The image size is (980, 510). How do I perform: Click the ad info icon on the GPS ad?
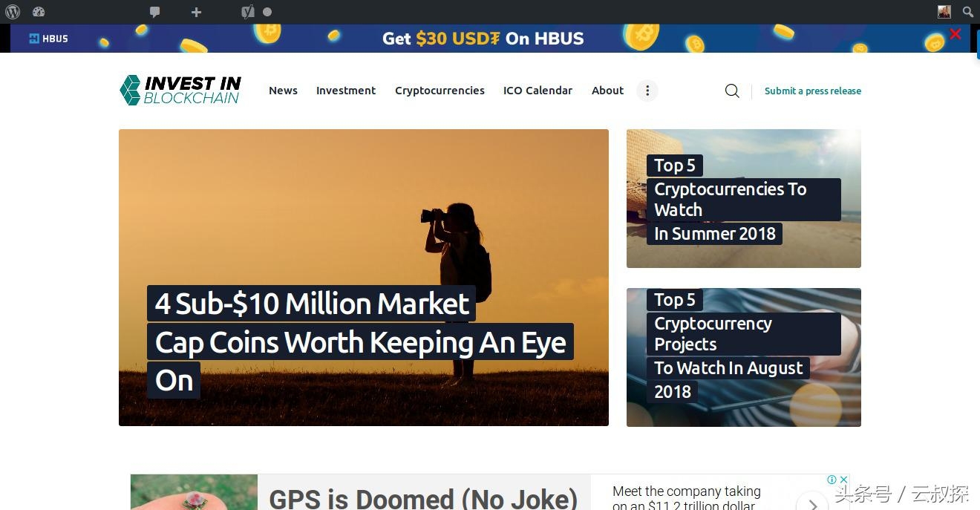(832, 480)
